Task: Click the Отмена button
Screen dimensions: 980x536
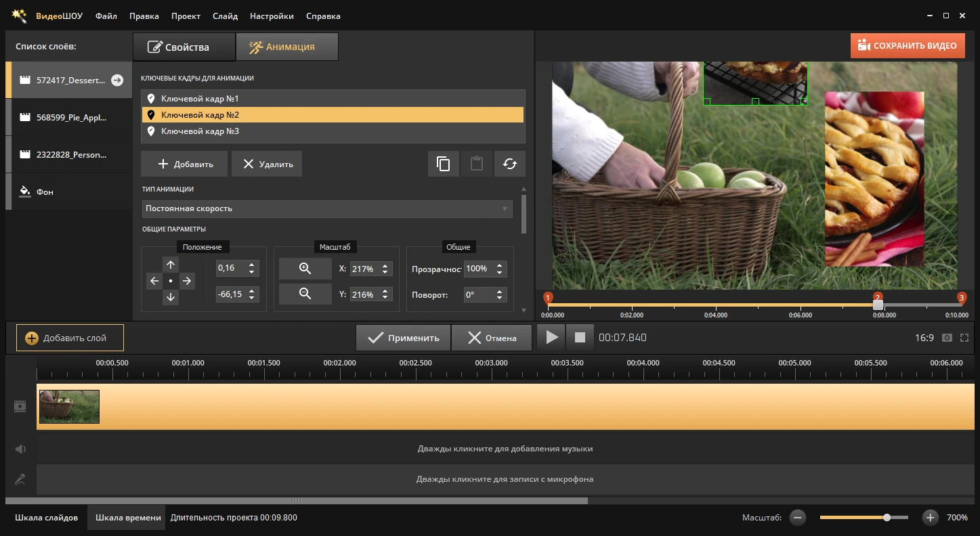Action: point(492,338)
